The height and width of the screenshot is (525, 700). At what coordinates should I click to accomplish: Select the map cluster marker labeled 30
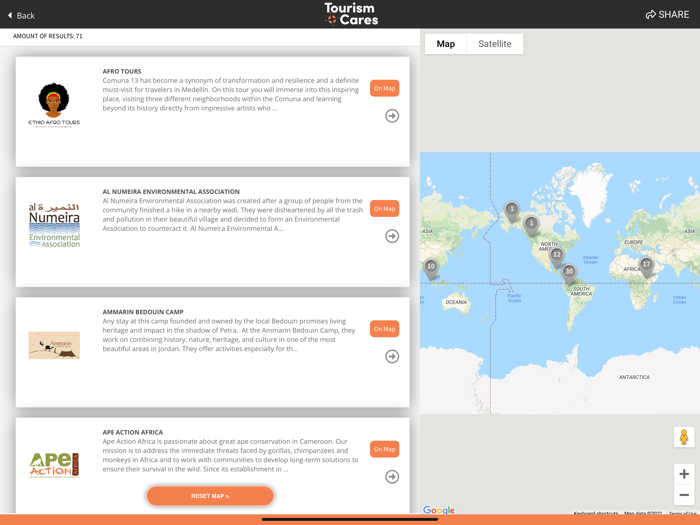point(569,273)
